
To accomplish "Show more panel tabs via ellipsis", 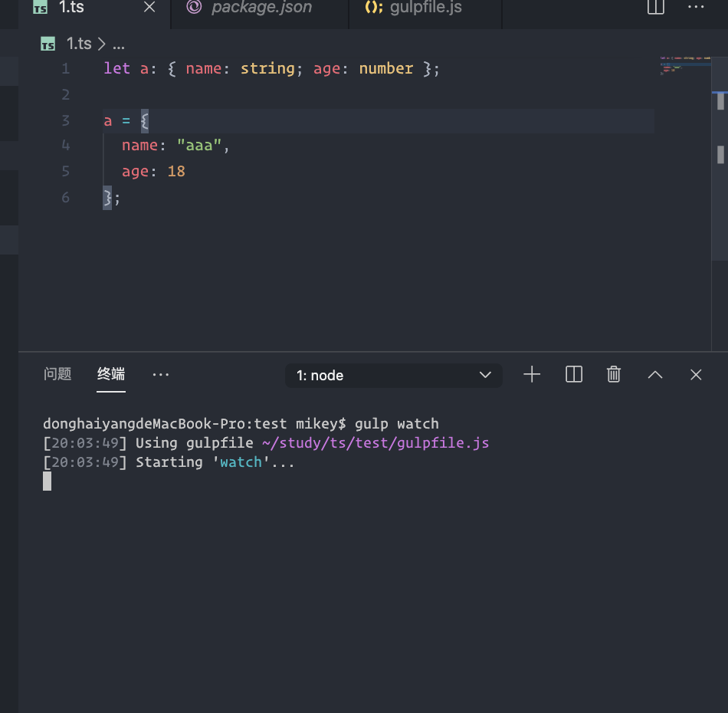I will click(161, 374).
